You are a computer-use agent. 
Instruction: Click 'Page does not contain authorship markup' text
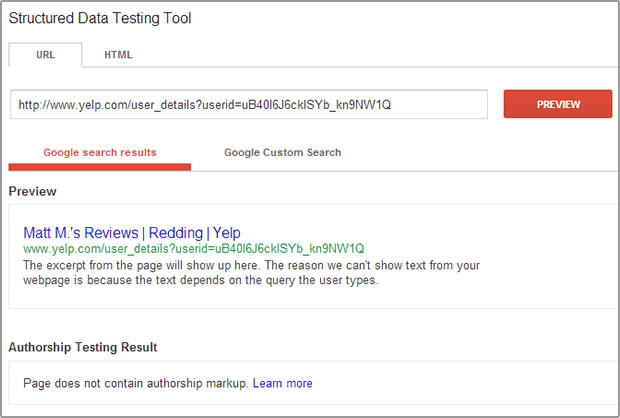pyautogui.click(x=135, y=383)
